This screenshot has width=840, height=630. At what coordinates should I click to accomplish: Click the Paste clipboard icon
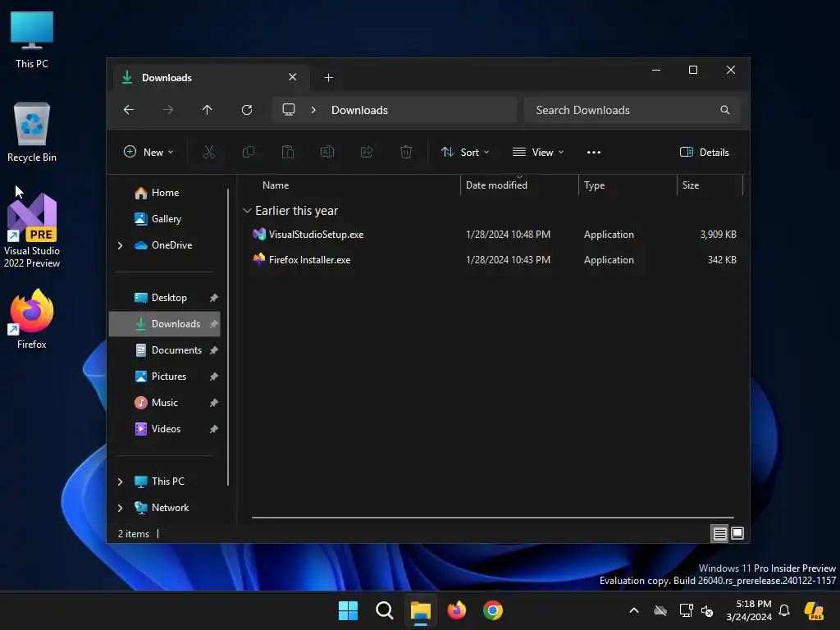point(288,152)
